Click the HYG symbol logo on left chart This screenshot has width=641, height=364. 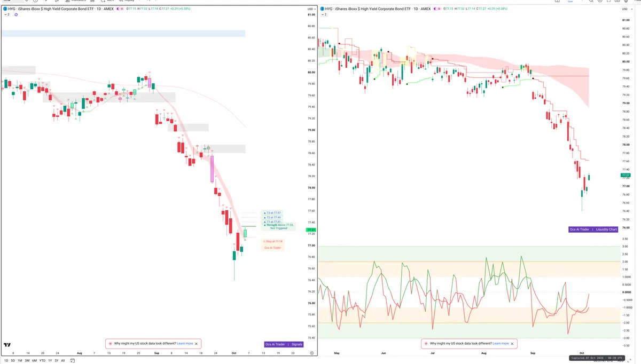[x=5, y=9]
